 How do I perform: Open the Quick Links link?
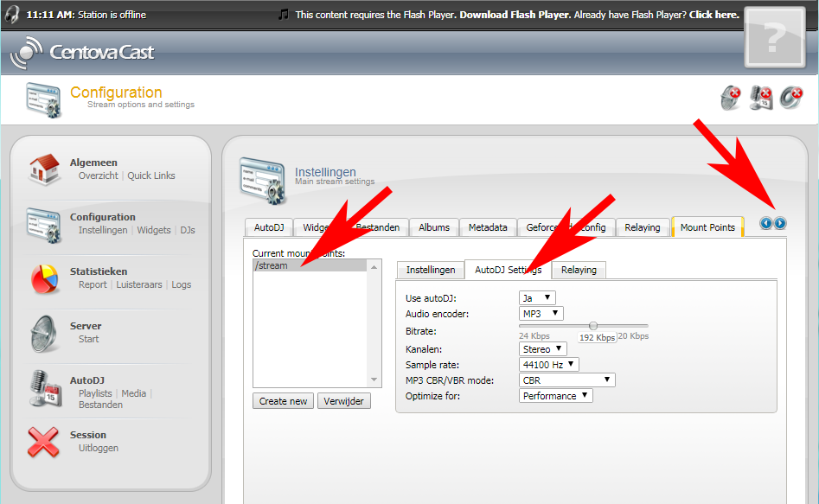(151, 176)
